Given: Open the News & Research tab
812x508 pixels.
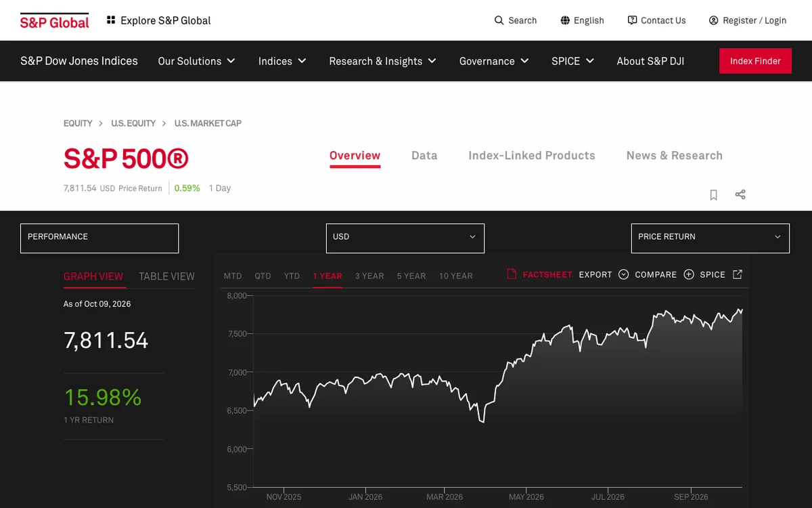Looking at the screenshot, I should pos(675,155).
